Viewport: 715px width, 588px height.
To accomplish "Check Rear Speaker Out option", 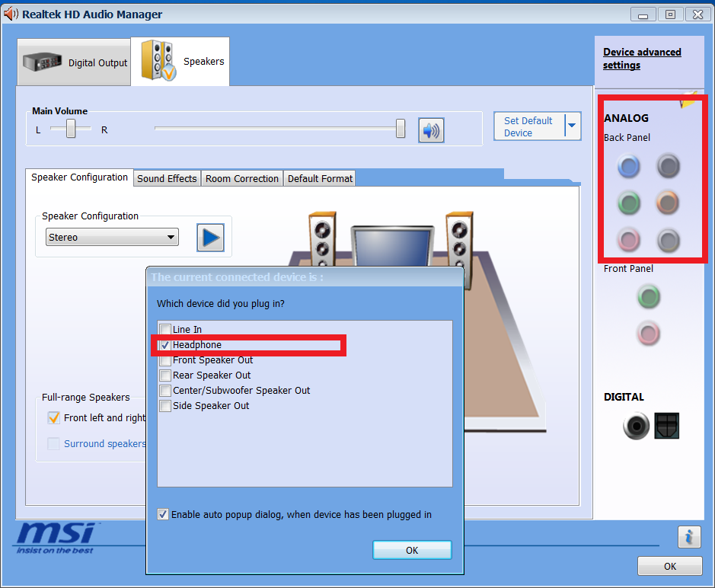I will [165, 375].
